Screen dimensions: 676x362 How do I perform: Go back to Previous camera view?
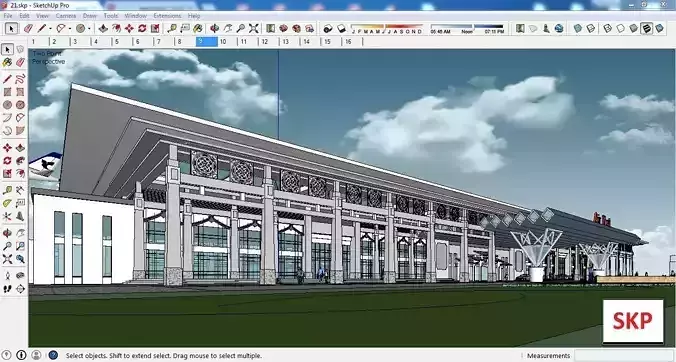point(20,259)
